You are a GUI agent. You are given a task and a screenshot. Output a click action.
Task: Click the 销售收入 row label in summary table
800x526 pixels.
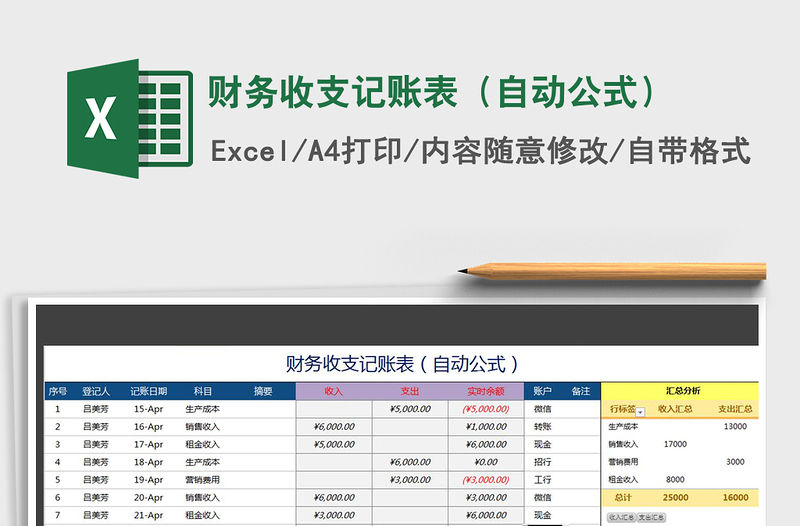click(x=623, y=444)
